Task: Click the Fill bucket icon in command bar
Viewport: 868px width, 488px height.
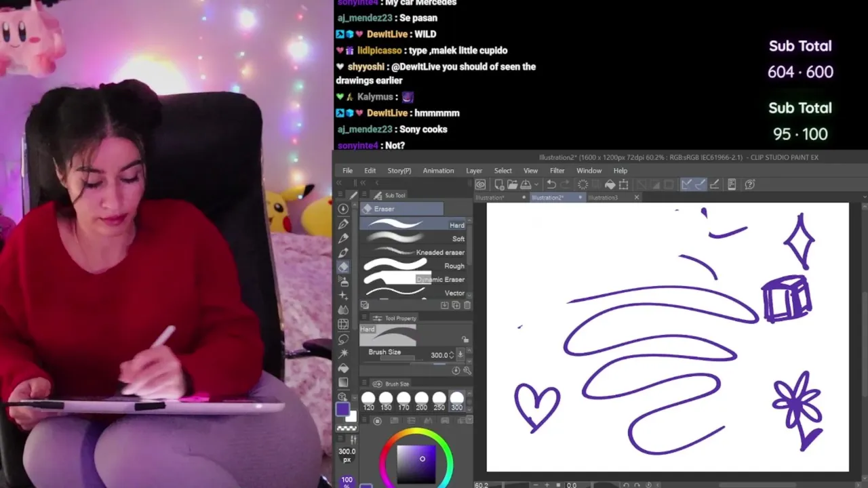Action: [610, 184]
